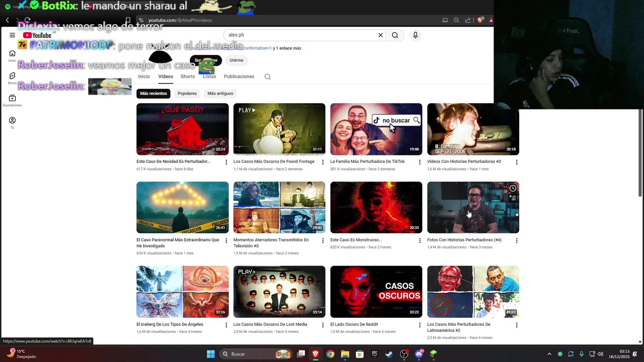Open options for 'Lost Media' video
Image resolution: width=644 pixels, height=362 pixels.
(x=323, y=325)
